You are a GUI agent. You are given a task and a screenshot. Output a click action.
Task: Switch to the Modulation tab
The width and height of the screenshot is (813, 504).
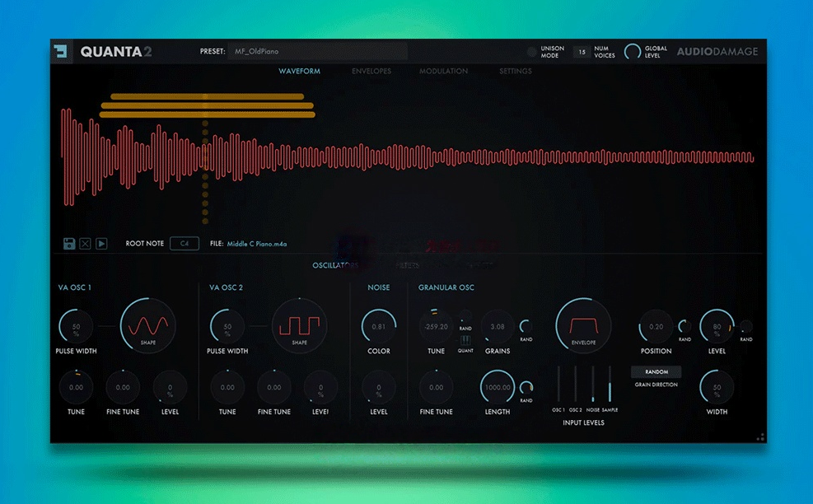(443, 71)
